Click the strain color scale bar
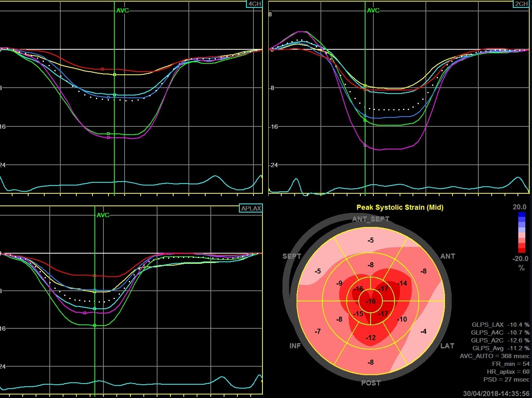Screen dimensions: 532x398 tap(521, 232)
